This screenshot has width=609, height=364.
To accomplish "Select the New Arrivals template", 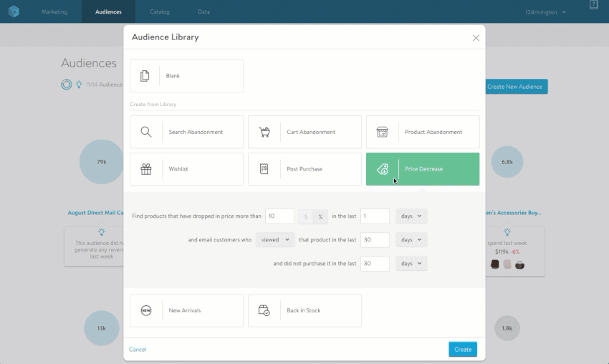I will 187,310.
